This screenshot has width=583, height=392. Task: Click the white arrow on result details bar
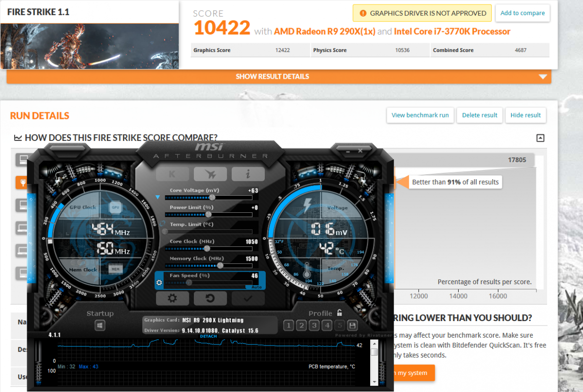point(543,77)
